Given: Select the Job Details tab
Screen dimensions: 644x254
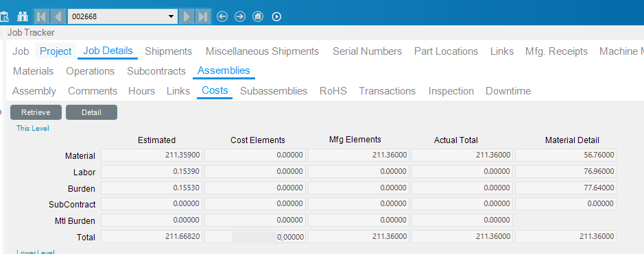Looking at the screenshot, I should [x=108, y=51].
